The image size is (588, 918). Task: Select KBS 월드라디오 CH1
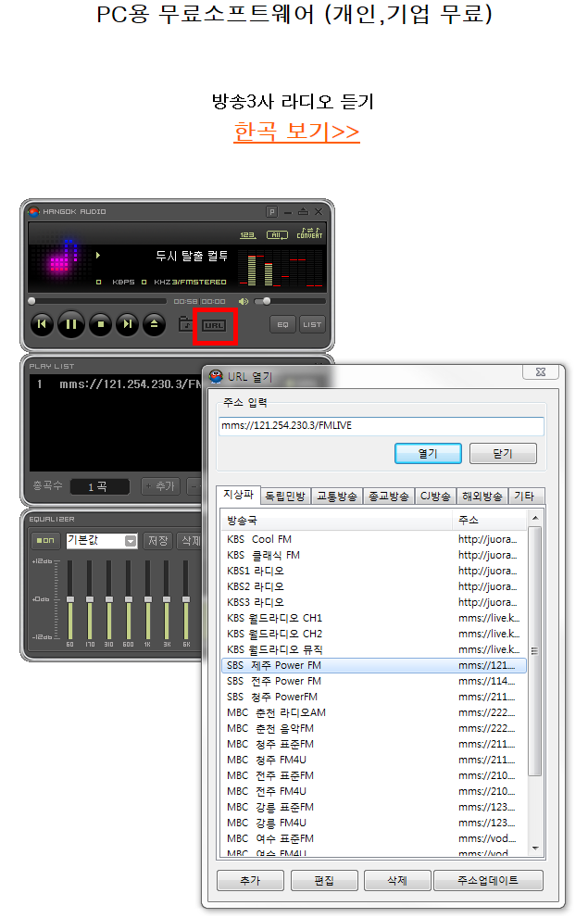pos(374,618)
